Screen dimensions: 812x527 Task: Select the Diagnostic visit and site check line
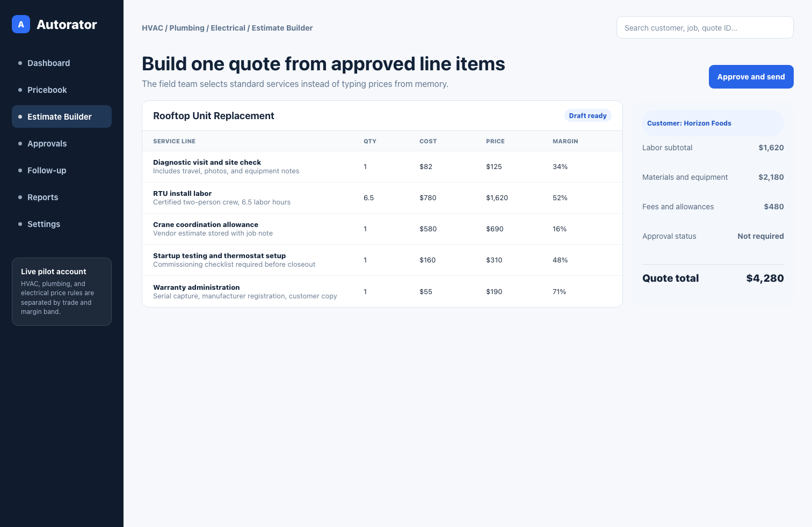pos(382,166)
